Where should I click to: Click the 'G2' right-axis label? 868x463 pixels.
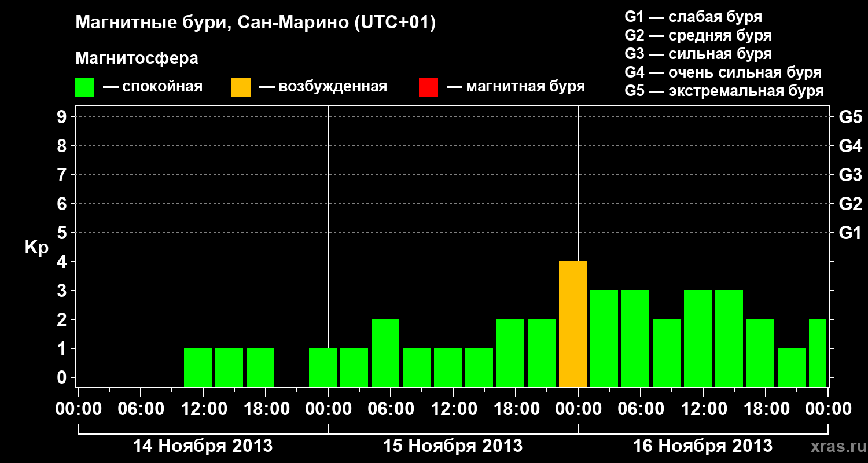click(850, 204)
